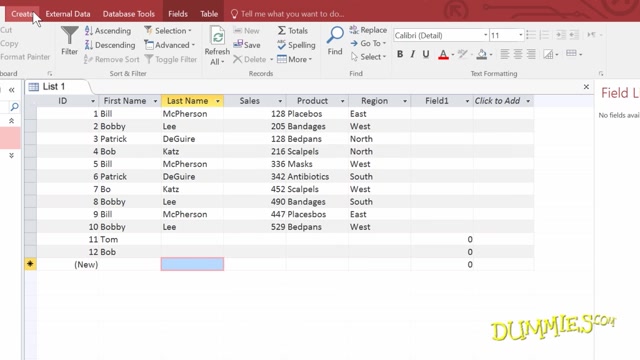Click the Copy button
The height and width of the screenshot is (360, 640).
[x=9, y=43]
